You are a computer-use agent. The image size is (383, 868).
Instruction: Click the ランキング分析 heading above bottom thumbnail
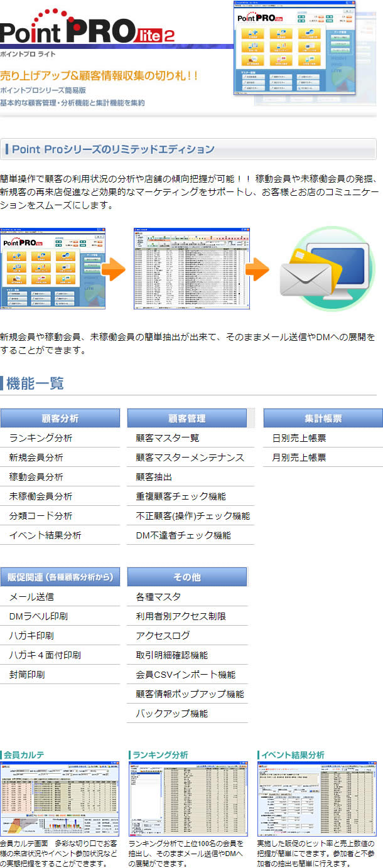point(160,754)
